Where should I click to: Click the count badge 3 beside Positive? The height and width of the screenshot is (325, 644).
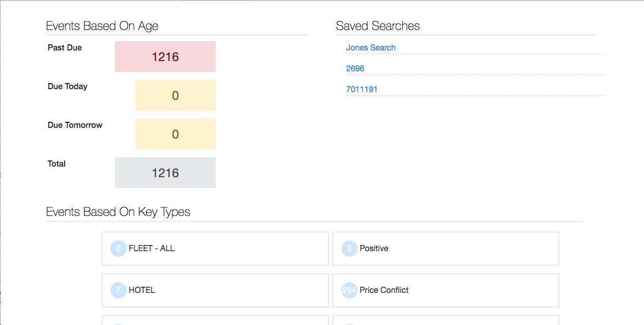tap(349, 249)
